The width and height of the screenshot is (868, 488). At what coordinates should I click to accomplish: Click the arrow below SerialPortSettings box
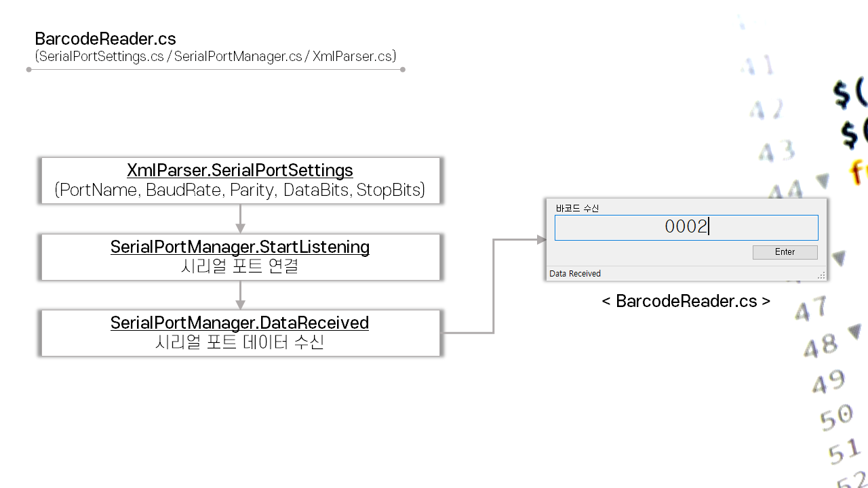(240, 218)
